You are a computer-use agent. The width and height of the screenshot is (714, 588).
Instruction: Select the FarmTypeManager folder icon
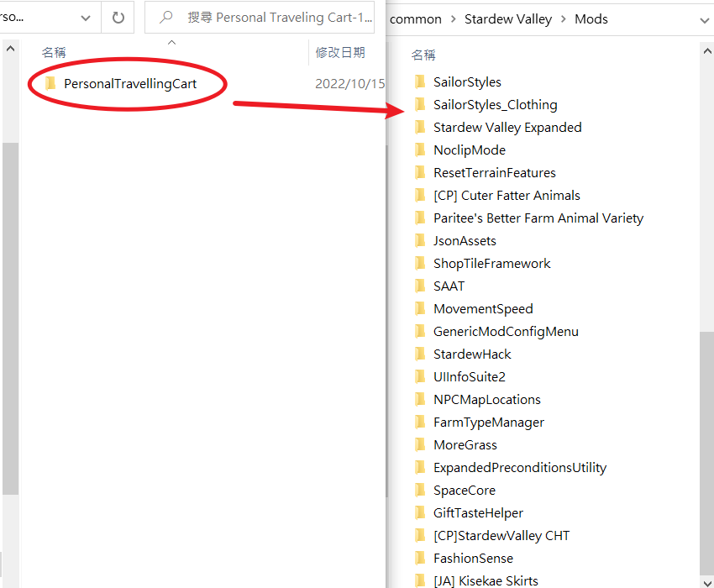pyautogui.click(x=420, y=422)
